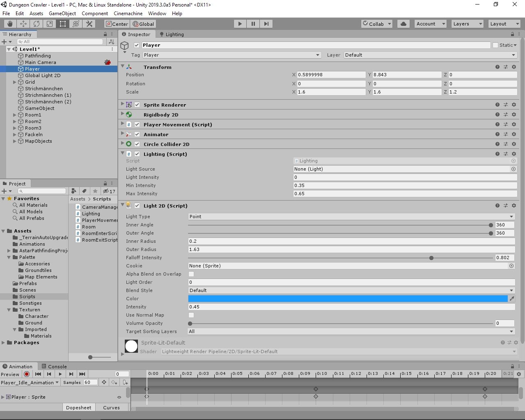Image resolution: width=525 pixels, height=420 pixels.
Task: Click the Step frame button
Action: pos(266,24)
